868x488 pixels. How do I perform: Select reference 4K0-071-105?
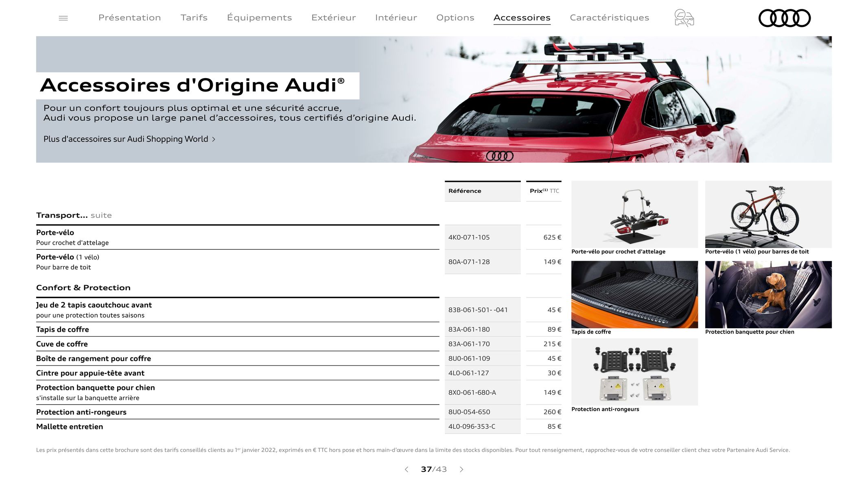click(x=469, y=237)
